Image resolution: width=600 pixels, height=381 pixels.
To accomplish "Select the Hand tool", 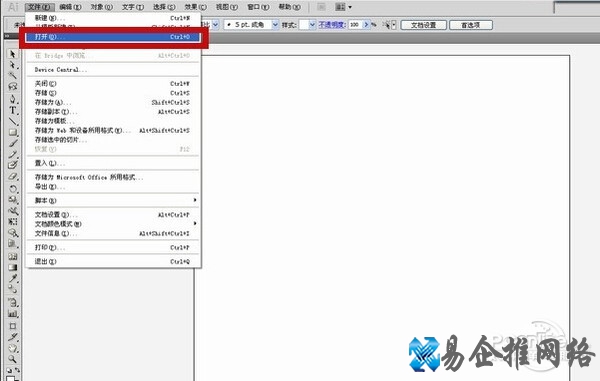I will (13, 348).
